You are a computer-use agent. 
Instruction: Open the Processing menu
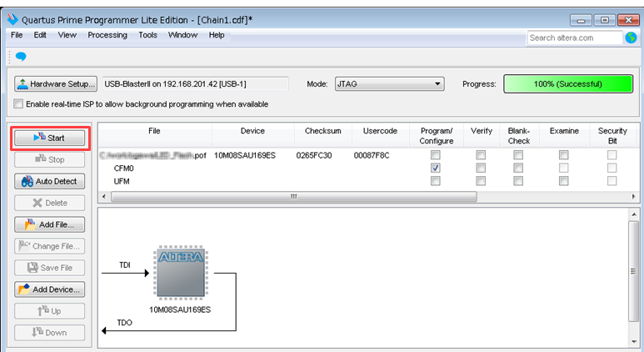click(107, 35)
